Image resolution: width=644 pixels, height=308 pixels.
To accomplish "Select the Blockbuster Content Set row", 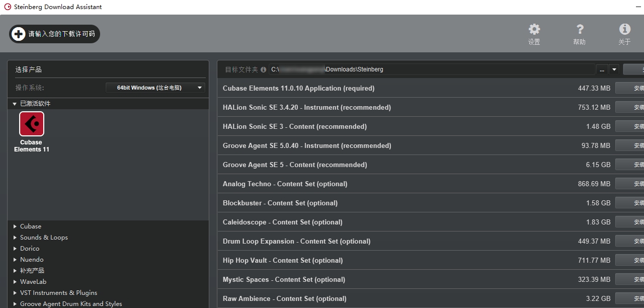I will click(280, 203).
